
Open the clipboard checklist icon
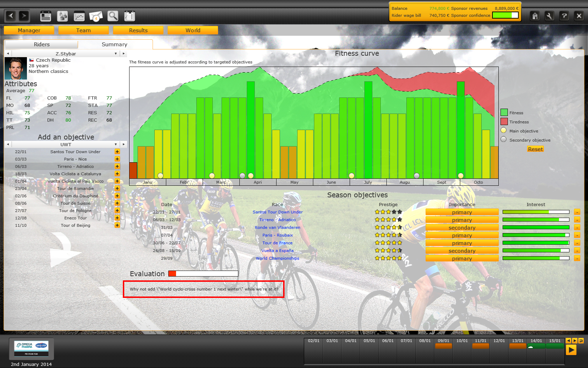click(129, 16)
